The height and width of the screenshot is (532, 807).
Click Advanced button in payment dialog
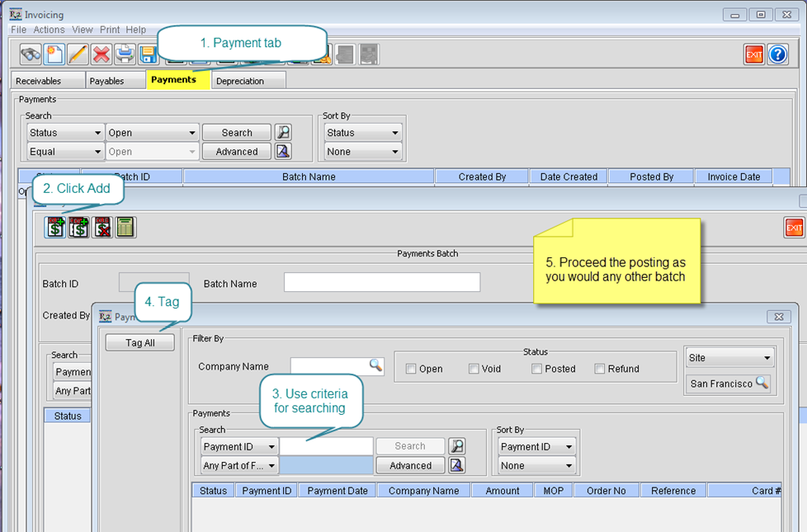[x=410, y=465]
